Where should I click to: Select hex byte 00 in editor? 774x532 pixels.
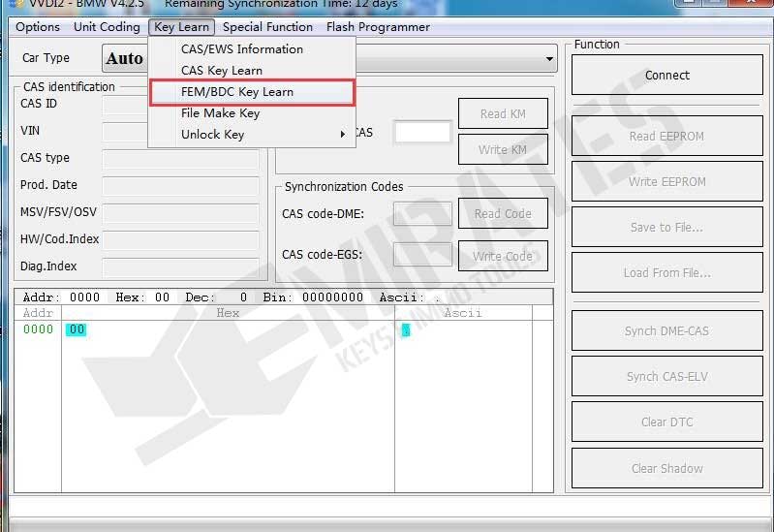(x=77, y=330)
